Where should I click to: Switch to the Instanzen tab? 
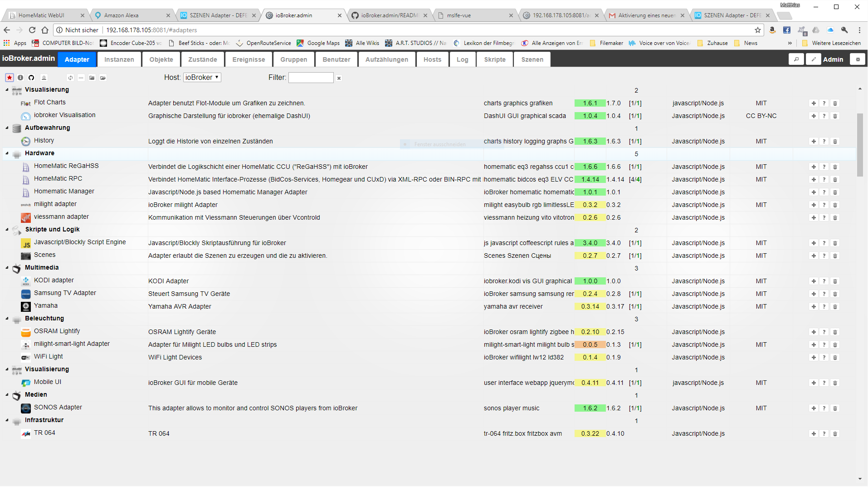[119, 59]
